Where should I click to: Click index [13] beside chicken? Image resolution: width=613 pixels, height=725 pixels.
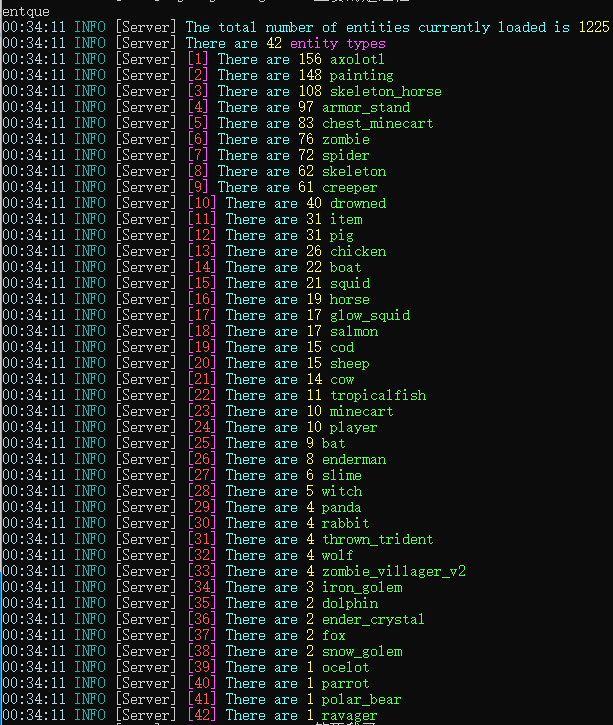[202, 252]
